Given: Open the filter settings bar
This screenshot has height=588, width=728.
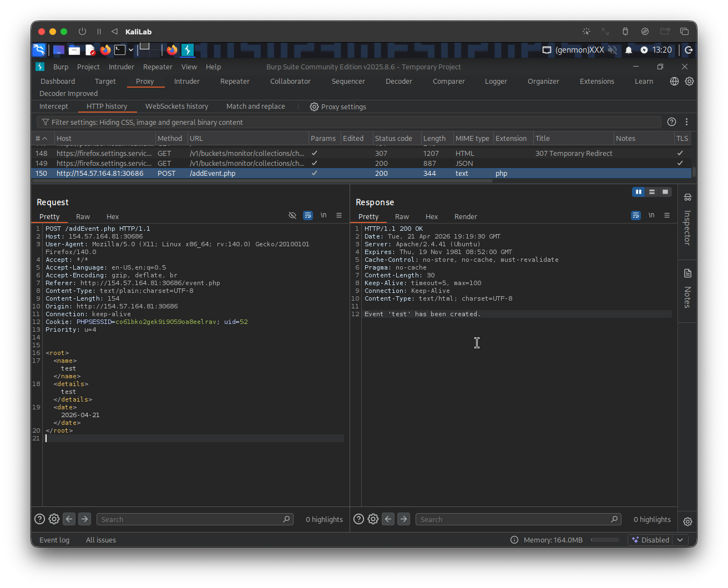Looking at the screenshot, I should point(349,122).
